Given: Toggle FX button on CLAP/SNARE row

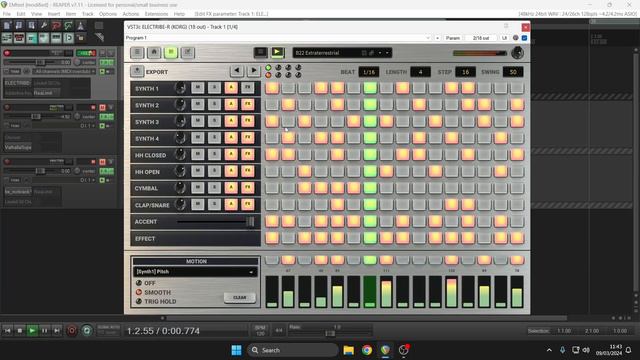Looking at the screenshot, I should [247, 204].
